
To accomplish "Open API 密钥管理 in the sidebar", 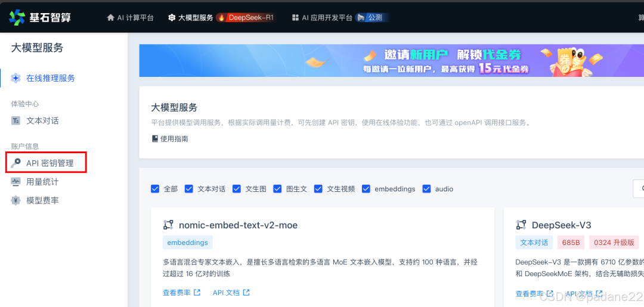I will coord(49,163).
